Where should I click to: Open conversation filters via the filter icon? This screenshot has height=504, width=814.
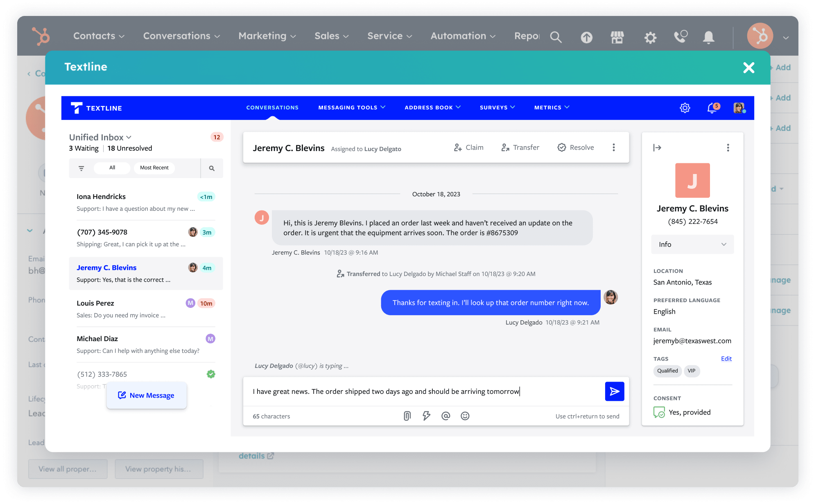click(81, 168)
